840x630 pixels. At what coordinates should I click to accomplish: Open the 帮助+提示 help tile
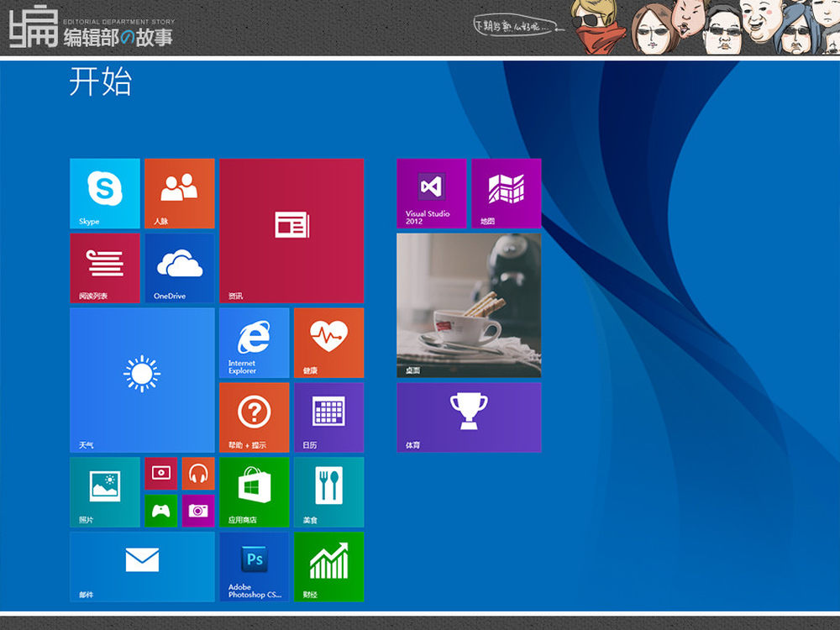pyautogui.click(x=254, y=417)
